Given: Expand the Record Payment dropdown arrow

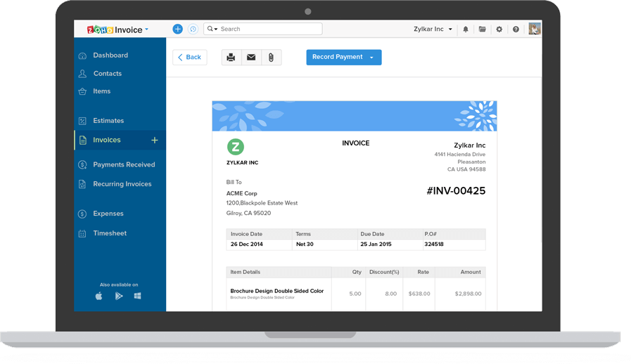Looking at the screenshot, I should point(371,58).
